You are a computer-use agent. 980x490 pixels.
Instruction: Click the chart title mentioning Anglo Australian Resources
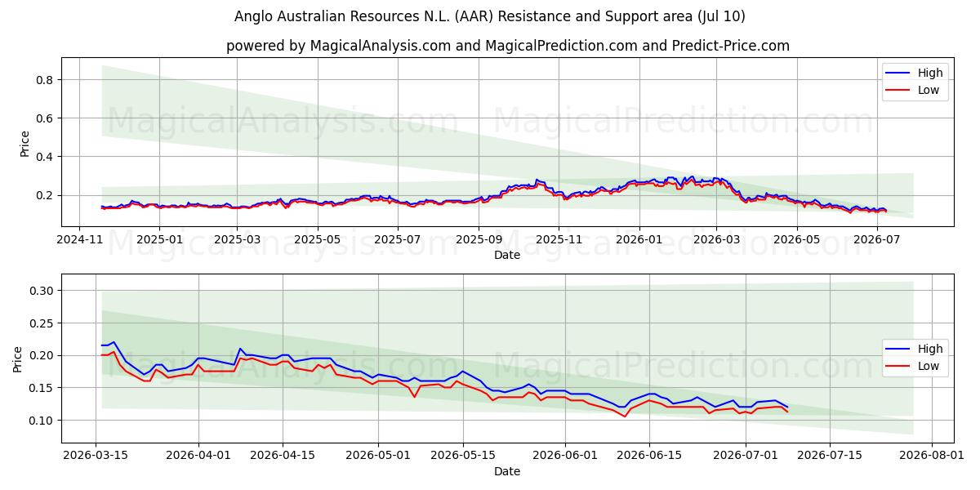[x=490, y=16]
